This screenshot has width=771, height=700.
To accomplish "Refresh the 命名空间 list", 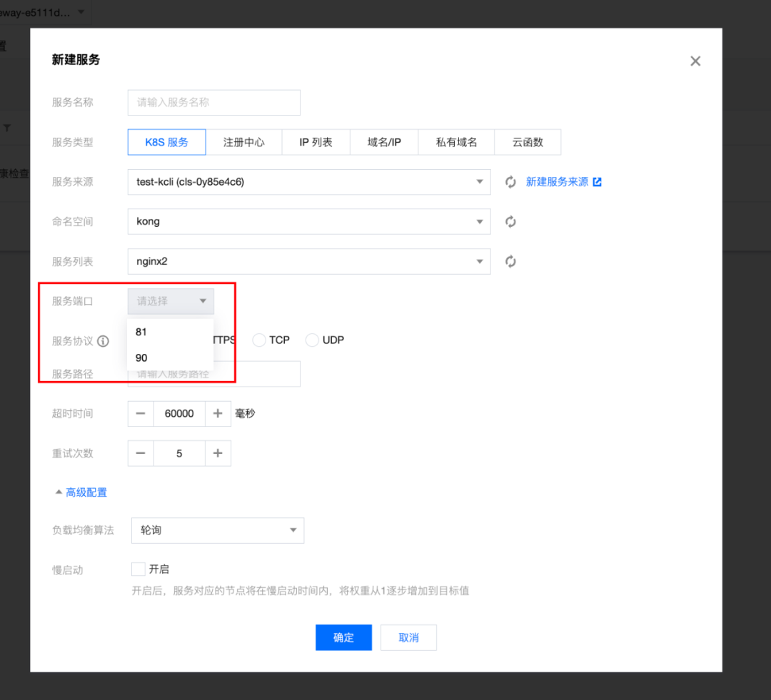I will 510,222.
